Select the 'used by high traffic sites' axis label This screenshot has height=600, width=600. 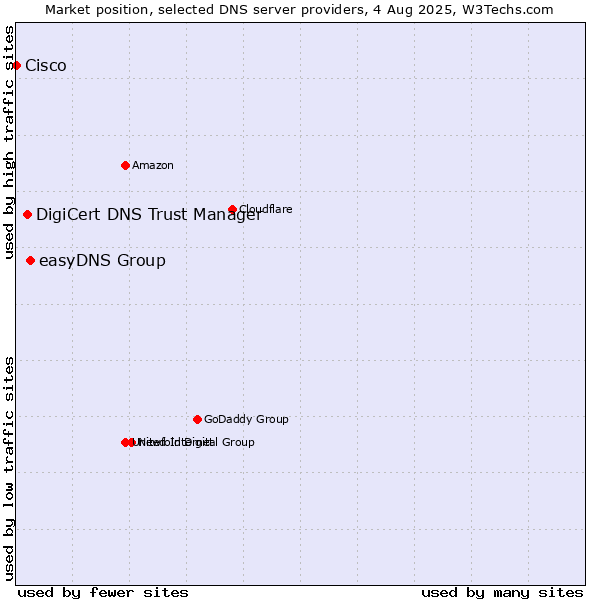click(x=8, y=142)
